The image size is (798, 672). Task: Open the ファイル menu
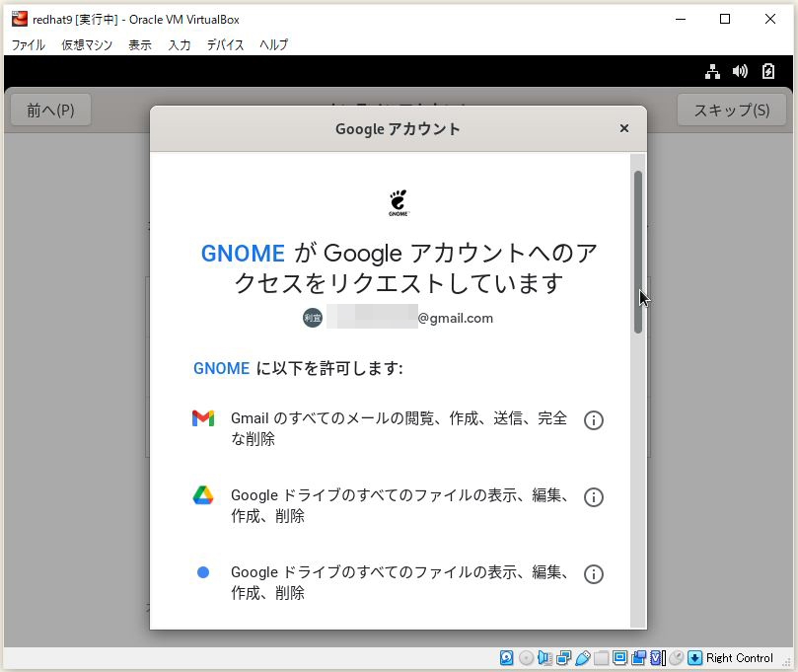(29, 44)
